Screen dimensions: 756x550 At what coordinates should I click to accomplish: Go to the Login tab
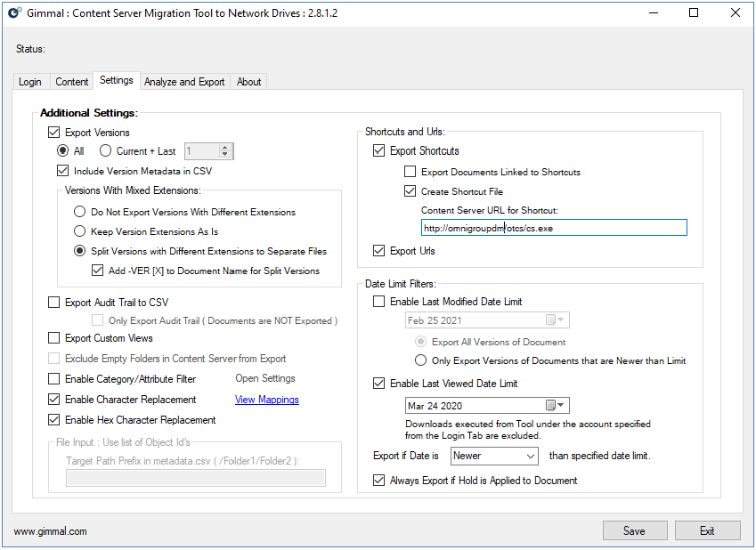tap(30, 82)
